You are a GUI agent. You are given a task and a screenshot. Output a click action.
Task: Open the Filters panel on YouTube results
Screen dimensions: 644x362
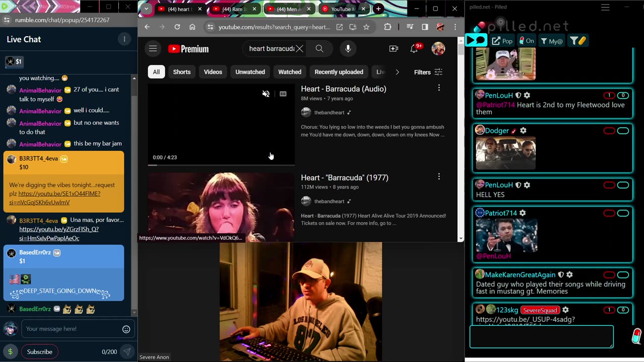pos(428,72)
